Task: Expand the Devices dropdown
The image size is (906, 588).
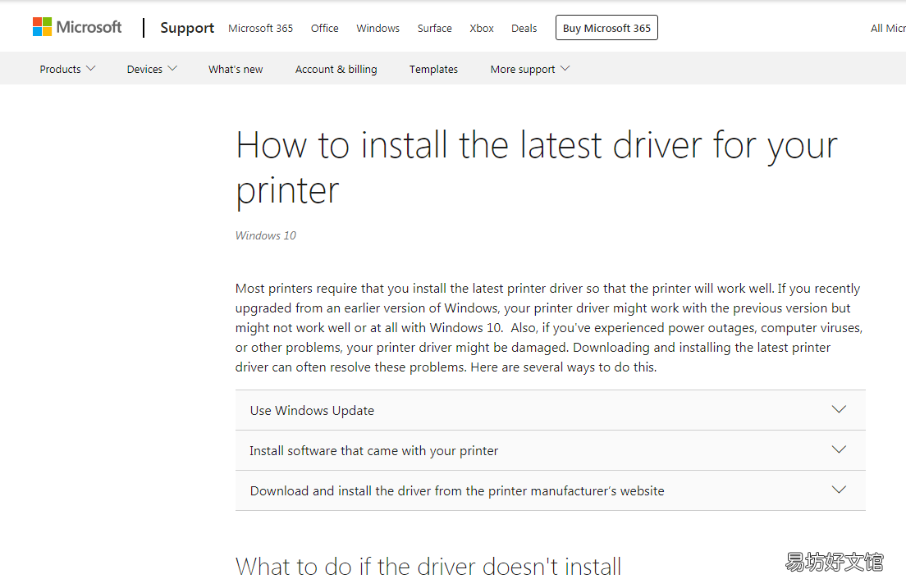Action: 152,69
